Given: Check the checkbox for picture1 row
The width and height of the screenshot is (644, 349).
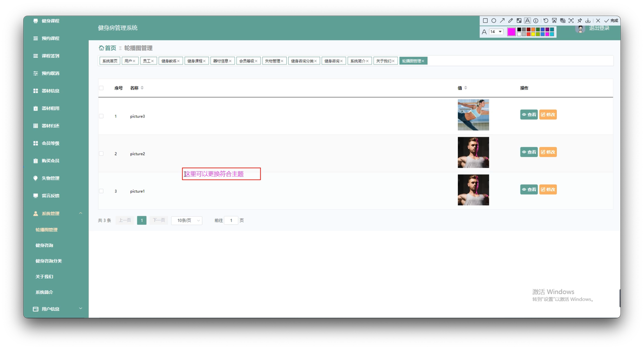Looking at the screenshot, I should [x=101, y=191].
